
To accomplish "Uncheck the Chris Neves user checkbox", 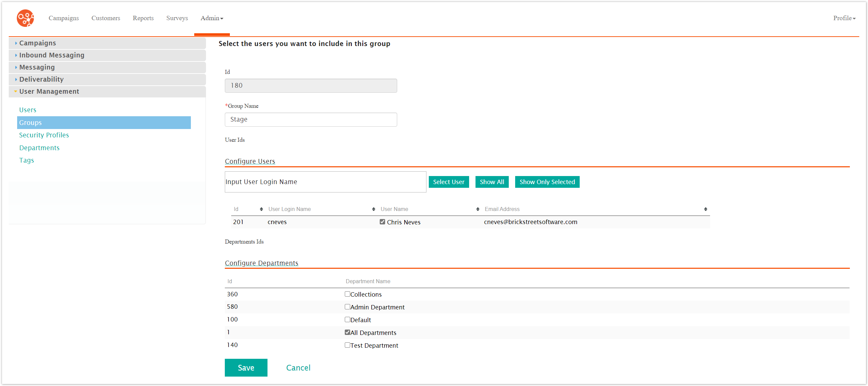I will [x=382, y=222].
